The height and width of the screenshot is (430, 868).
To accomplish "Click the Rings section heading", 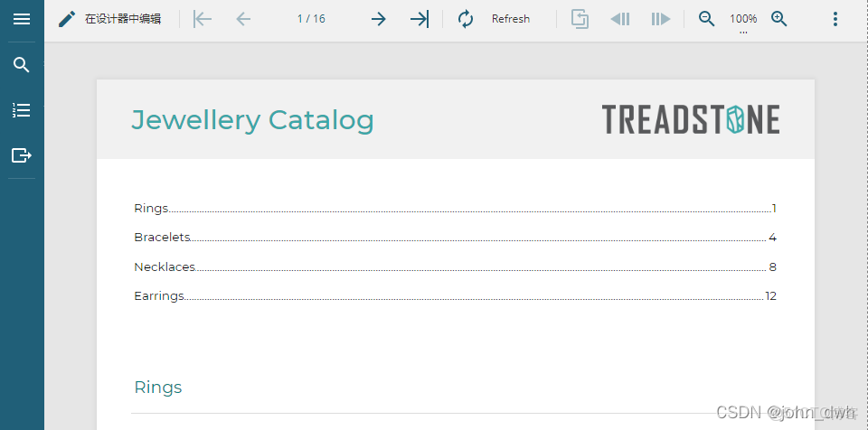I will (x=157, y=388).
